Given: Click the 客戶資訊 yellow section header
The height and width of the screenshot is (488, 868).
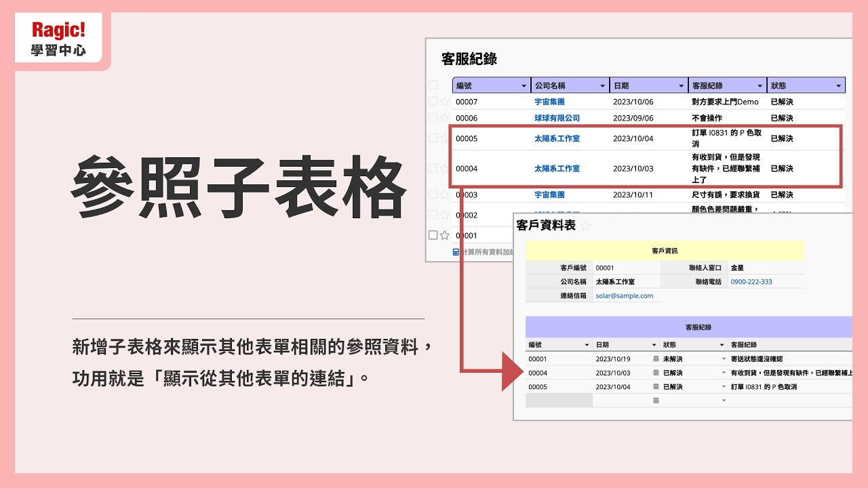Looking at the screenshot, I should tap(665, 251).
